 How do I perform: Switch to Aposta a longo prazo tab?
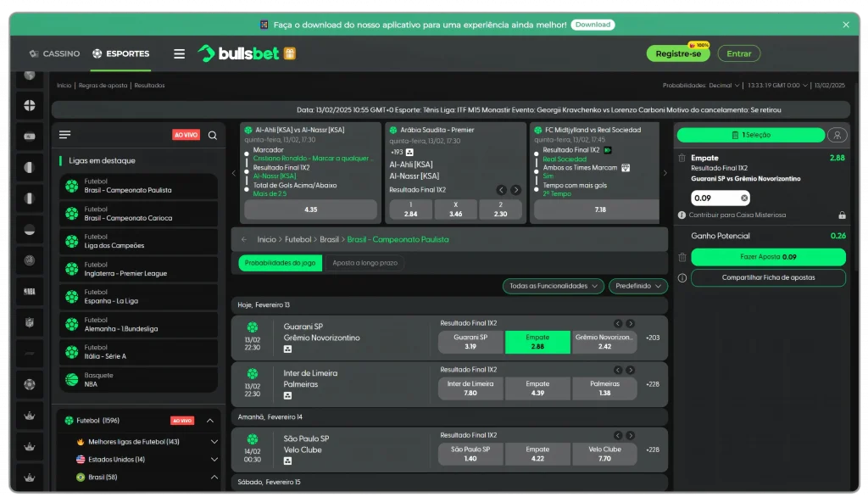pyautogui.click(x=364, y=263)
